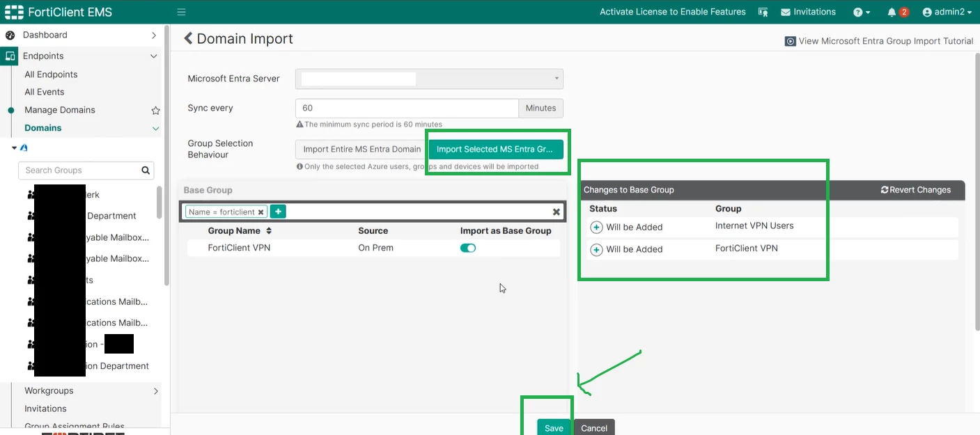Toggle the hamburger menu in header
Screen dimensions: 980x435
(x=181, y=12)
